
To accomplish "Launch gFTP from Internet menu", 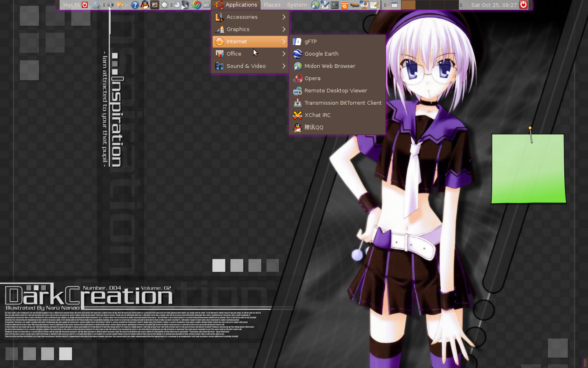I will click(337, 41).
